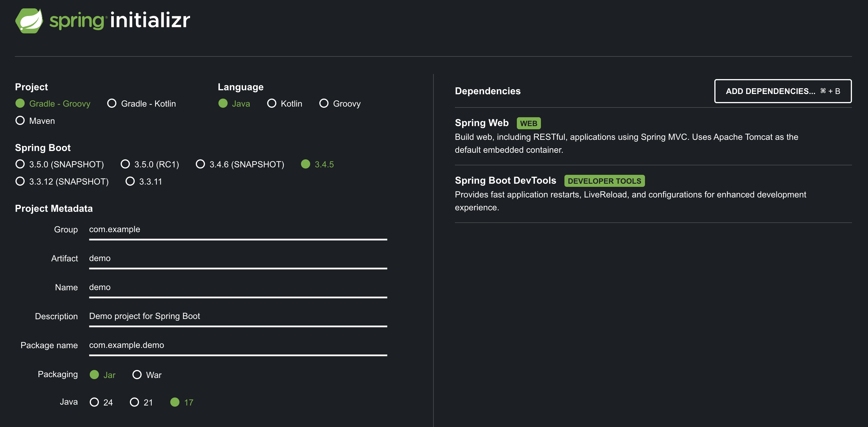
Task: Select Kotlin language option
Action: pyautogui.click(x=285, y=103)
